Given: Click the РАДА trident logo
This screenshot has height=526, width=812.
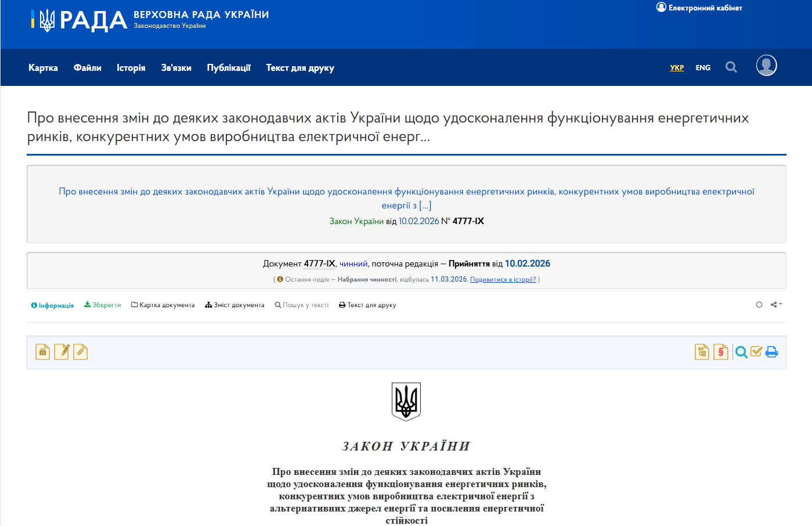Looking at the screenshot, I should click(x=78, y=20).
